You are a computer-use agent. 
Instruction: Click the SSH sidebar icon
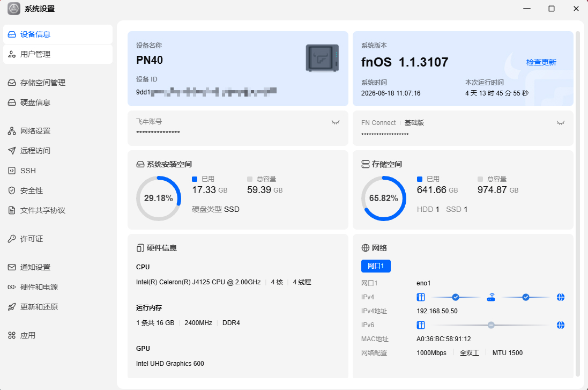[12, 171]
